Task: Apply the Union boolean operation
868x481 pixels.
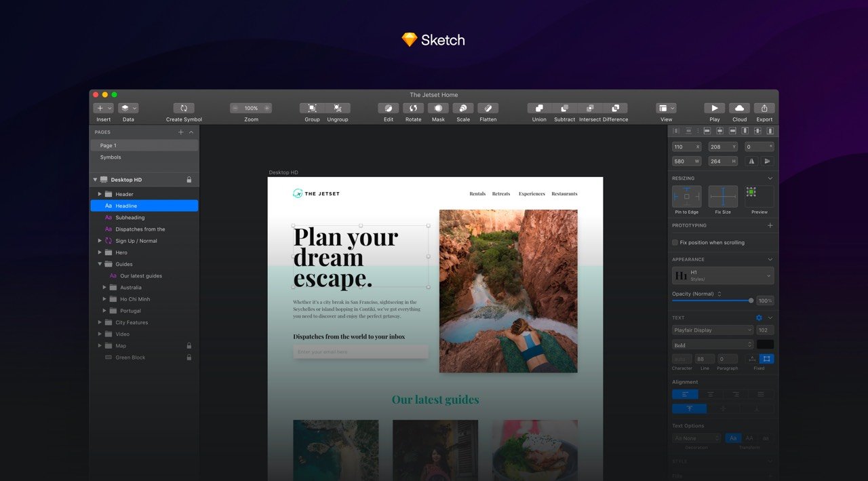Action: [x=539, y=109]
